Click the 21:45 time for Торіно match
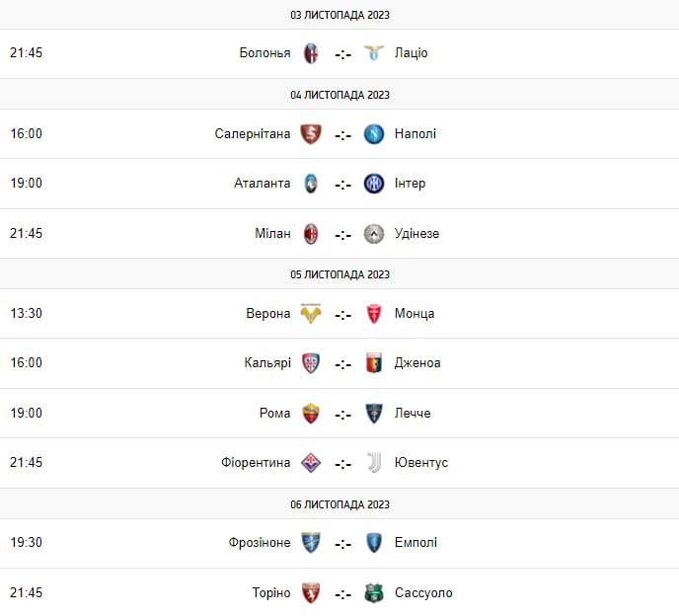The width and height of the screenshot is (679, 616). 26,592
